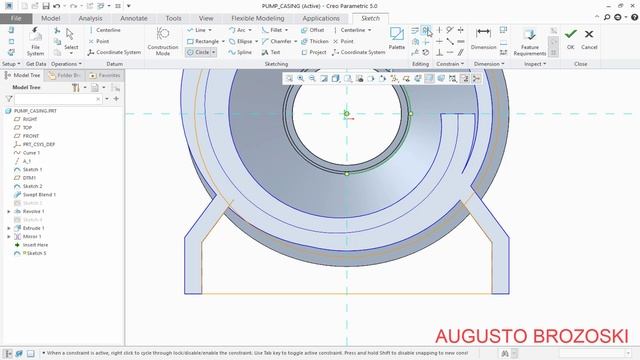Switch to the View tab
This screenshot has height=360, width=640.
pos(206,18)
